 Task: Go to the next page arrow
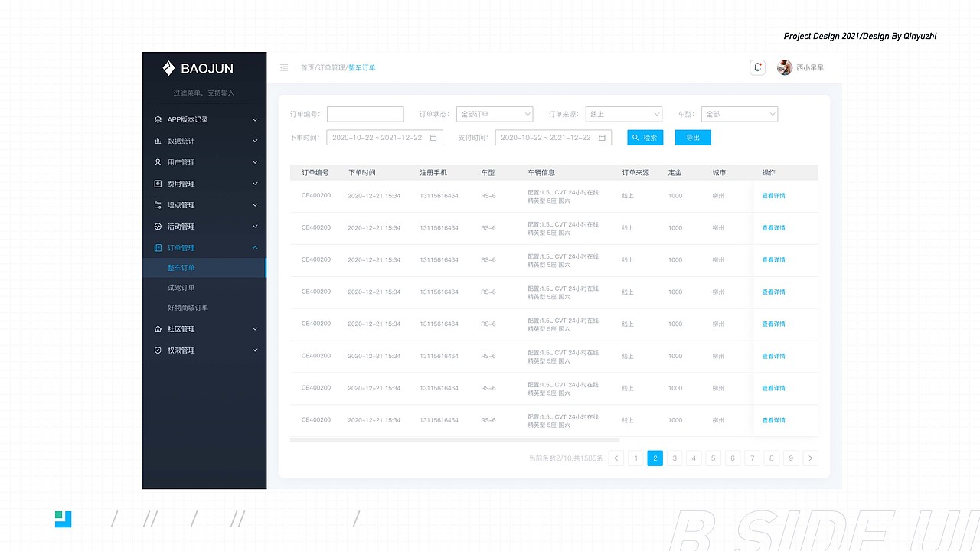811,458
